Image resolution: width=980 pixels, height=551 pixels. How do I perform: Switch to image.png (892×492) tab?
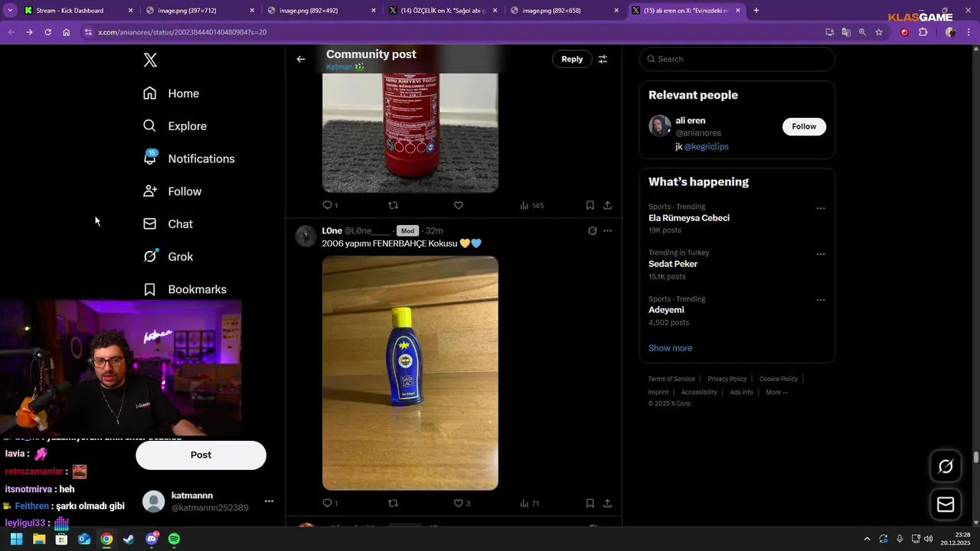[x=321, y=11]
